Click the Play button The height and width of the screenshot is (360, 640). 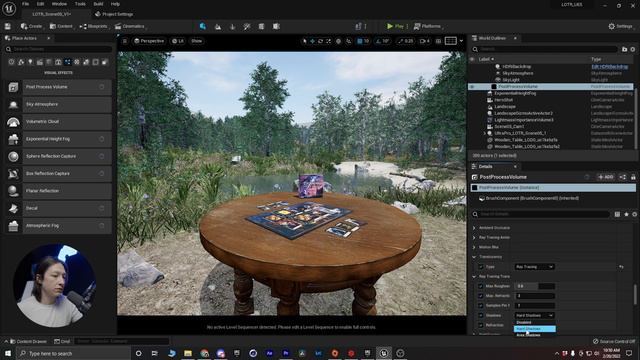395,26
